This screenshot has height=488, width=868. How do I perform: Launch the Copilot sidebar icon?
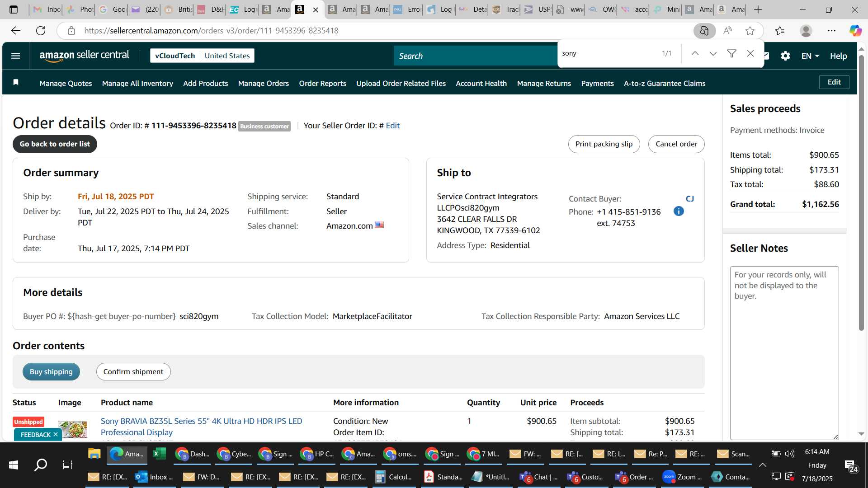(855, 31)
